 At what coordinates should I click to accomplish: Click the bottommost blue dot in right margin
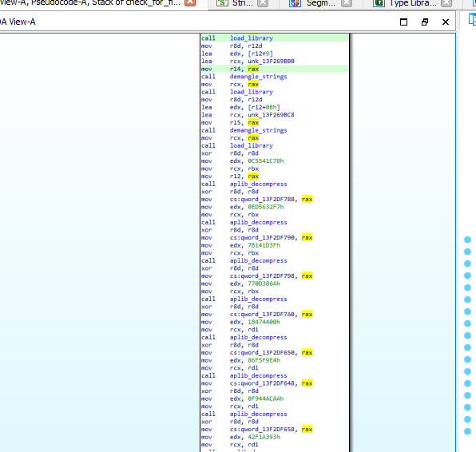point(467,431)
